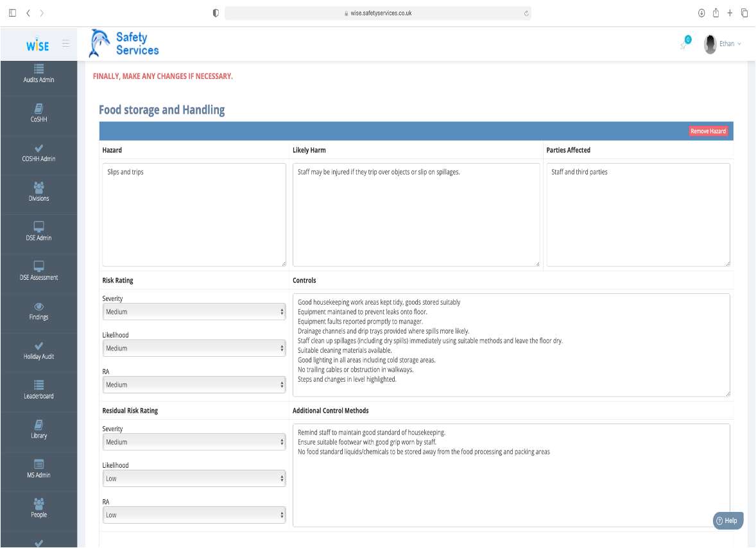The image size is (756, 548).
Task: Go back in browser history
Action: click(x=28, y=13)
